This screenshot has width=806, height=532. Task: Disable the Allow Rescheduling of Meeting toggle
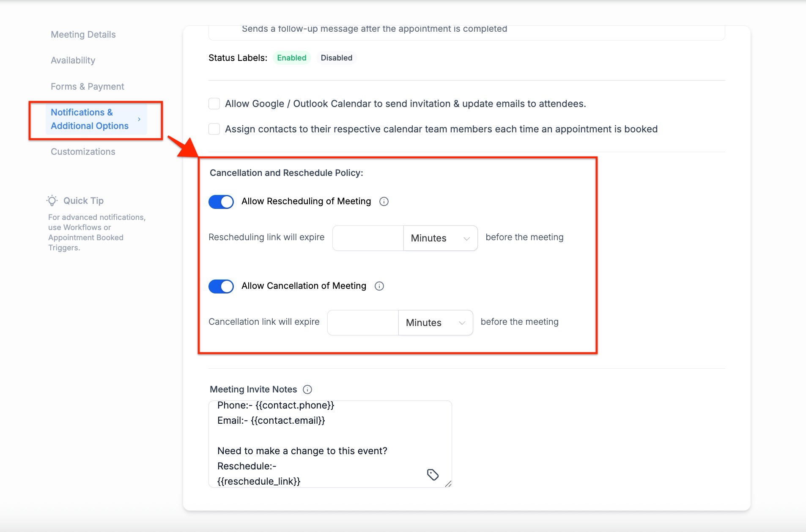coord(221,202)
